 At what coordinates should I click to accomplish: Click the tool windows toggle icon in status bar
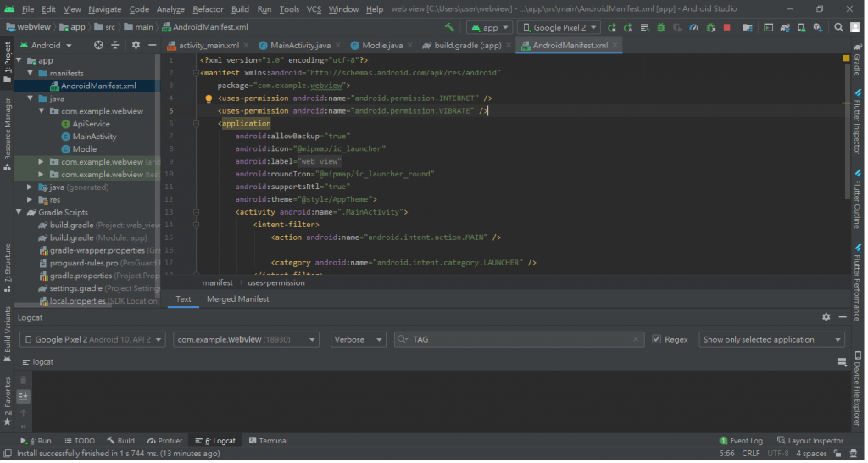tap(8, 455)
